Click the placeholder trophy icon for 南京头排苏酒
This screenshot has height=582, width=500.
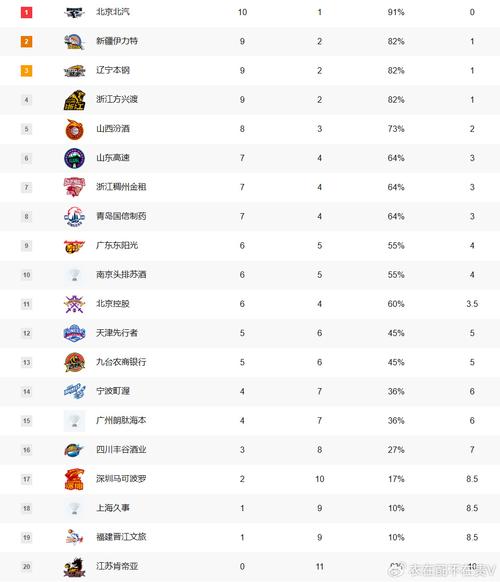pos(74,275)
